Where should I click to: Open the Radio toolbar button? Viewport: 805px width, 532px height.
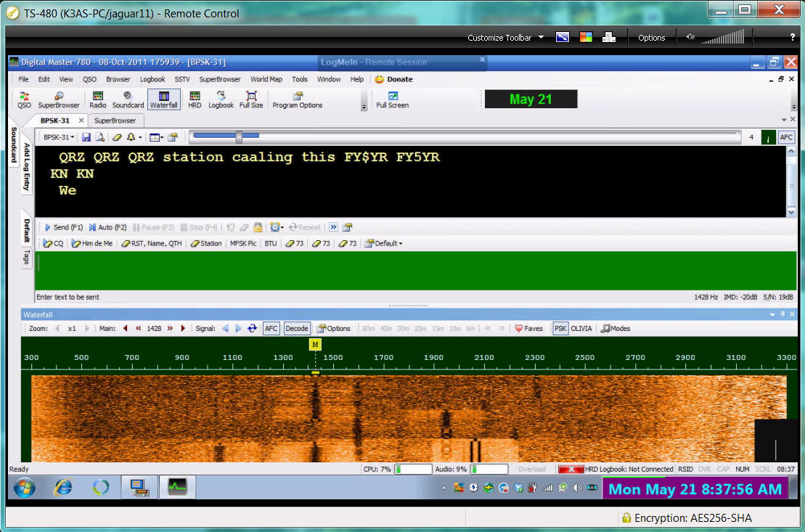[x=97, y=99]
